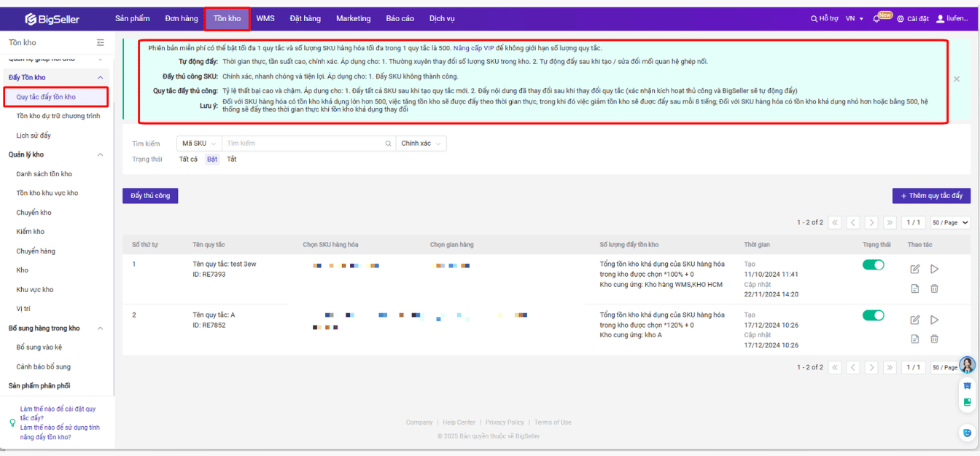Open log document icon for rule A

pyautogui.click(x=915, y=339)
